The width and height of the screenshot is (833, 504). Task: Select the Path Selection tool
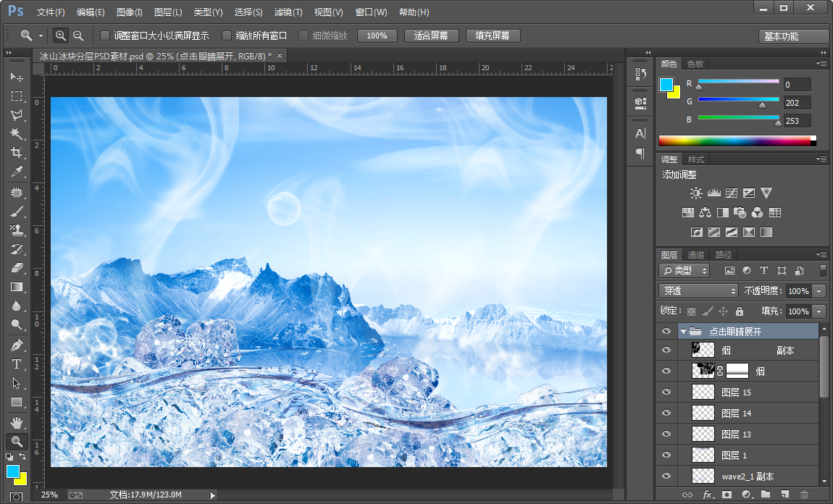17,383
